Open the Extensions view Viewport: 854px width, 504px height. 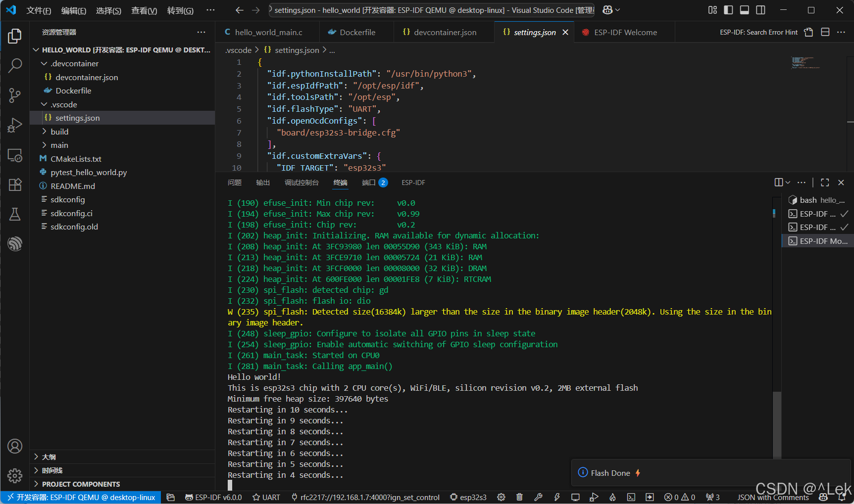point(15,184)
